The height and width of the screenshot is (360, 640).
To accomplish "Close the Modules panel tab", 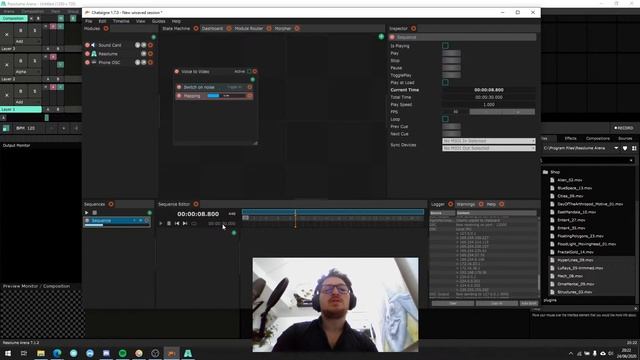I will (106, 29).
